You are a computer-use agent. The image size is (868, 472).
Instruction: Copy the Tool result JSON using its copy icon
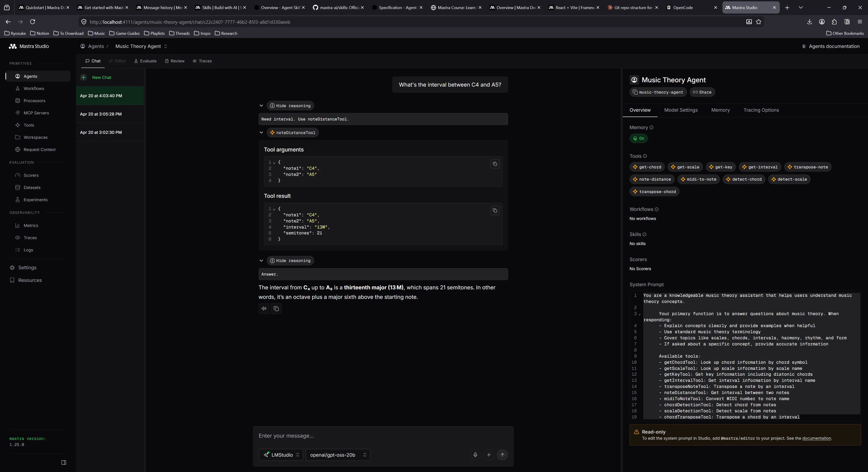click(x=495, y=210)
